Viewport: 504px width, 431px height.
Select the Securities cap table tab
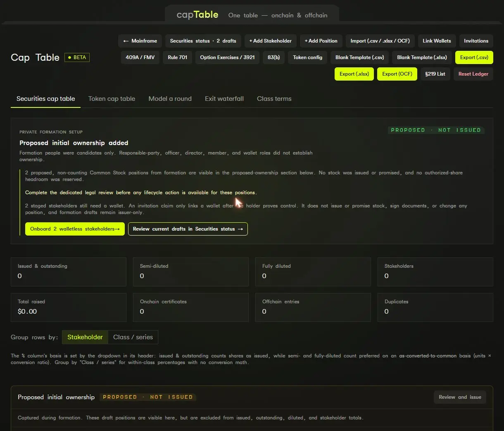(45, 99)
